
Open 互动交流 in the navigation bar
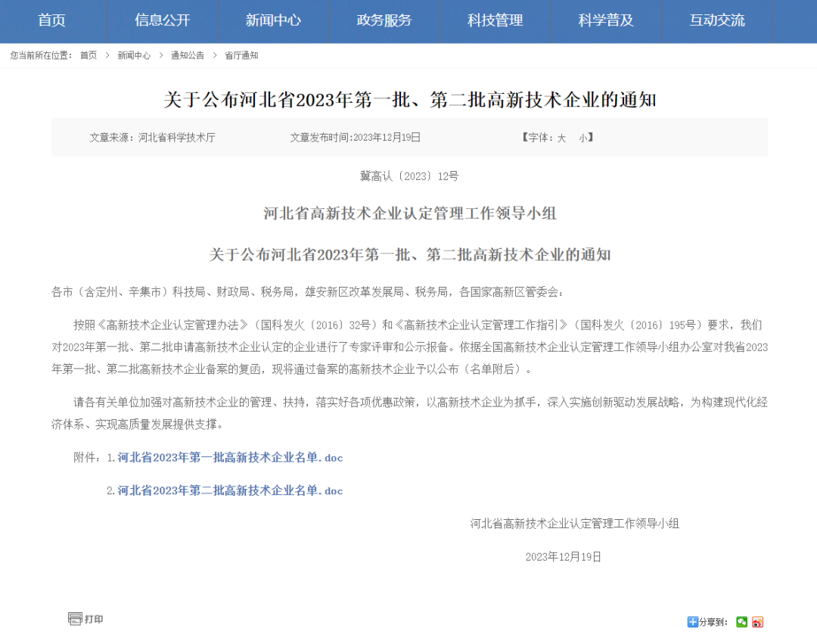[717, 20]
